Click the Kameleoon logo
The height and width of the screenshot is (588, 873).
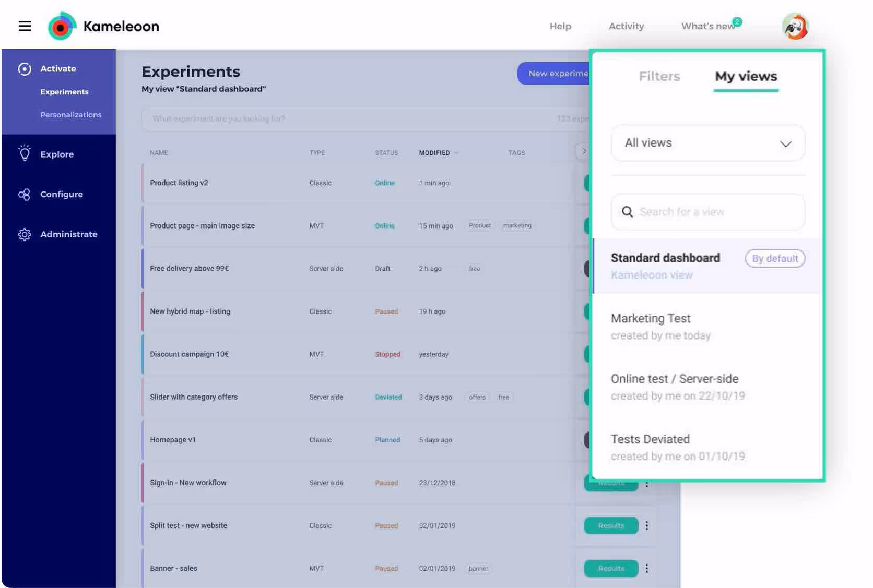coord(63,25)
